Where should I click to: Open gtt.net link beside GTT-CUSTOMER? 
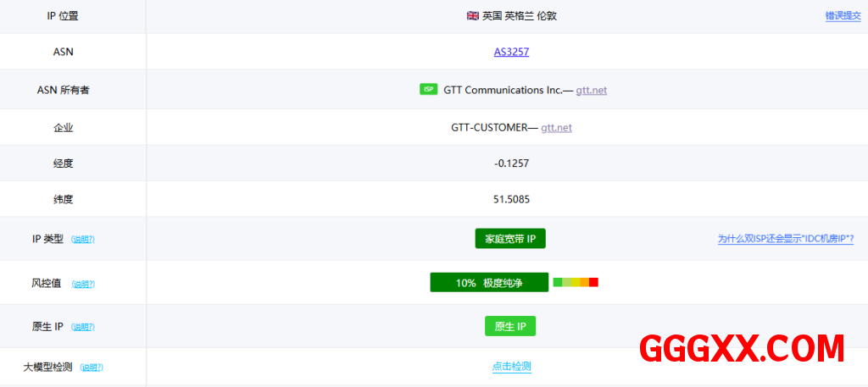[556, 128]
